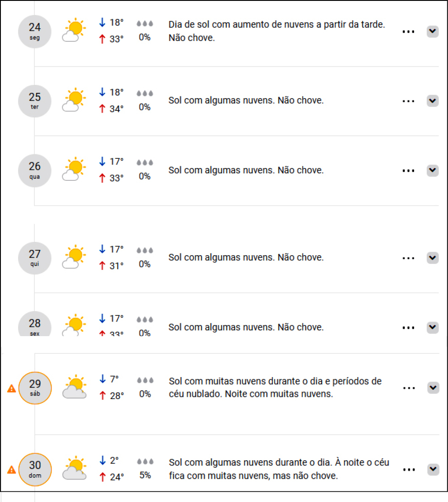Expand the Sunday 30 forecast details
This screenshot has width=448, height=502.
tap(433, 469)
